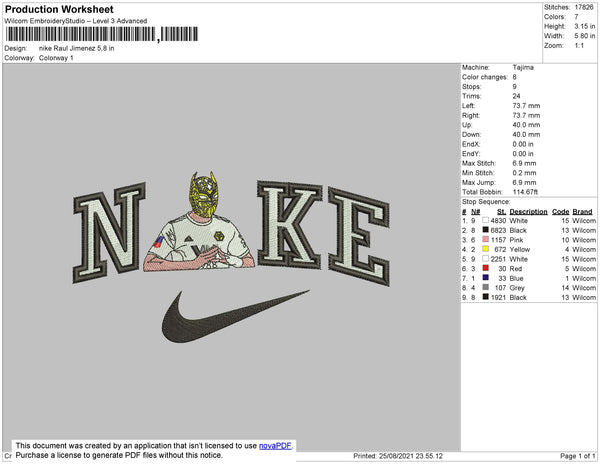The image size is (600, 464).
Task: Select the Machine value 'Tajima'
Action: pyautogui.click(x=523, y=67)
